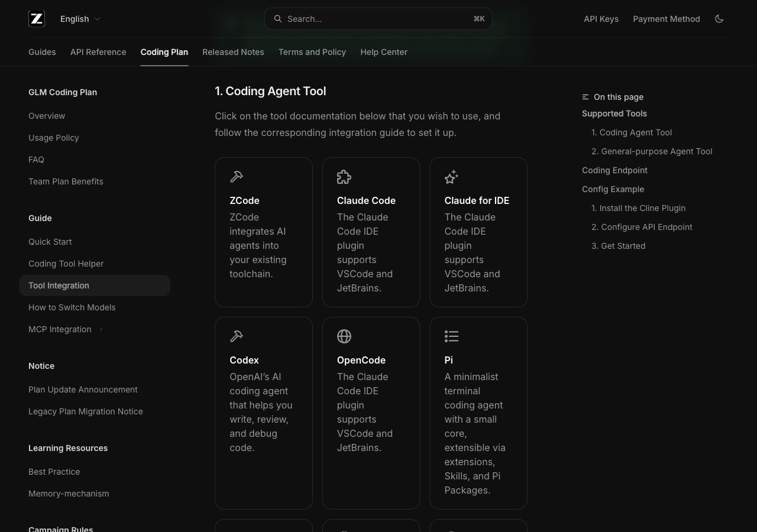Open the FAQ sidebar link
The height and width of the screenshot is (532, 757).
(36, 160)
